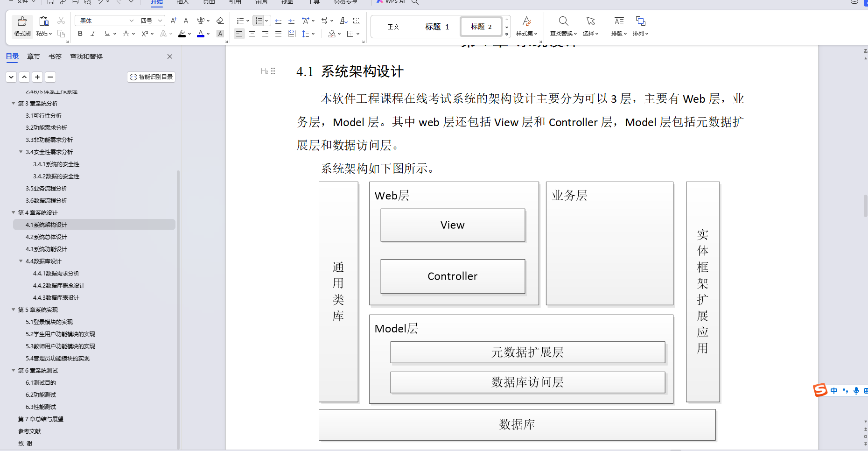Click the italic formatting icon
Viewport: 868px width, 451px height.
coord(93,34)
